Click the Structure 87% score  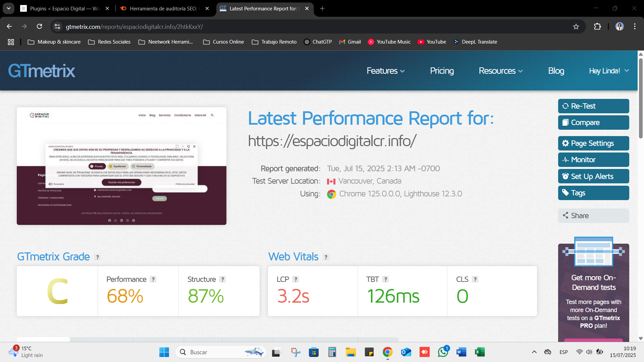[x=206, y=296]
